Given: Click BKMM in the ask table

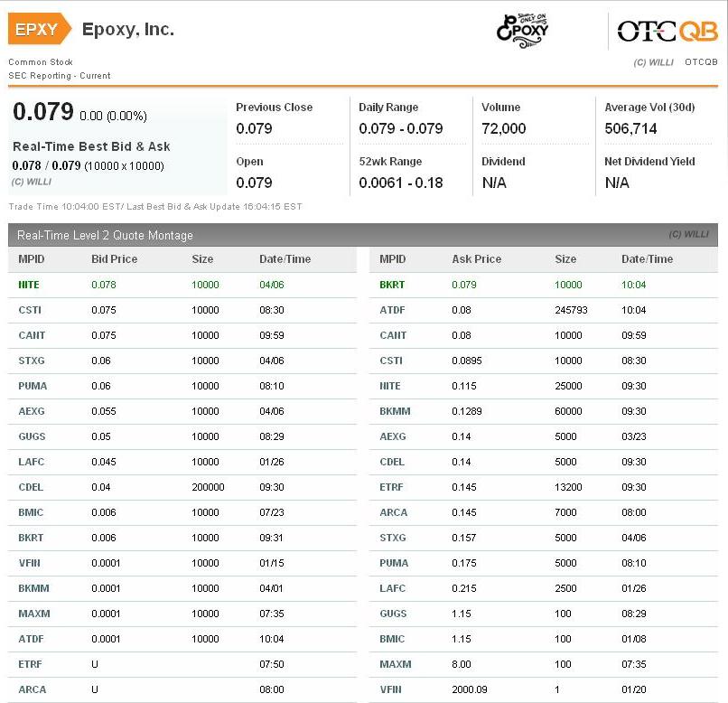Looking at the screenshot, I should [x=395, y=411].
